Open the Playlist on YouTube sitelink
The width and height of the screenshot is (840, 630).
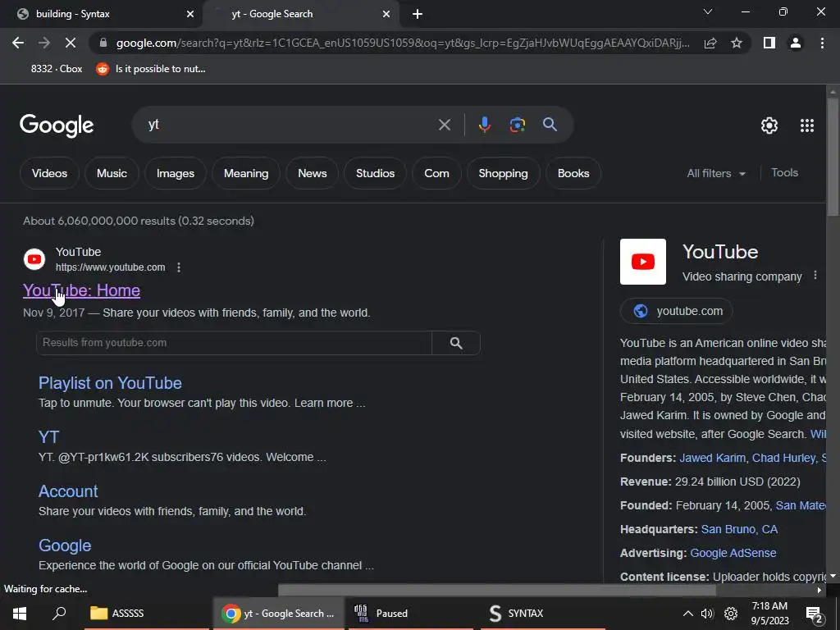click(x=110, y=383)
